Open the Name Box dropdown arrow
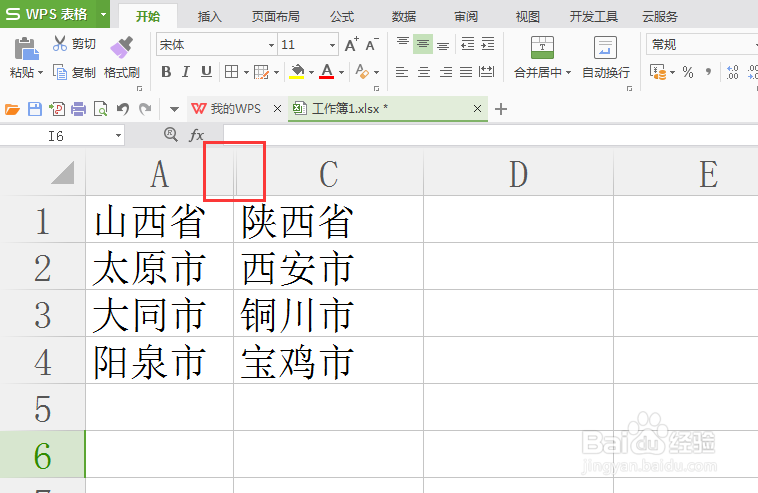The height and width of the screenshot is (493, 758). 118,136
